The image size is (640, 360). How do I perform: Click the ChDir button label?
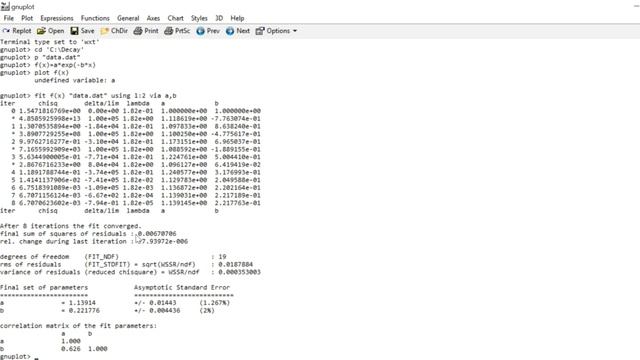coord(119,31)
